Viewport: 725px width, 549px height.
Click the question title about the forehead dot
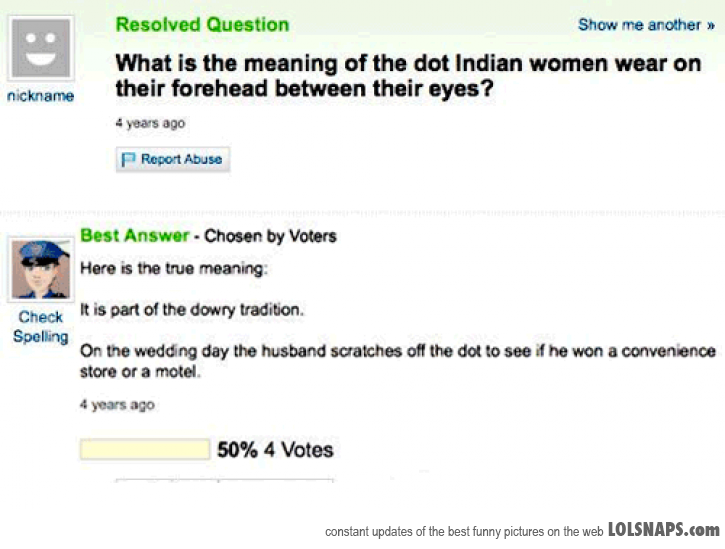pos(408,76)
